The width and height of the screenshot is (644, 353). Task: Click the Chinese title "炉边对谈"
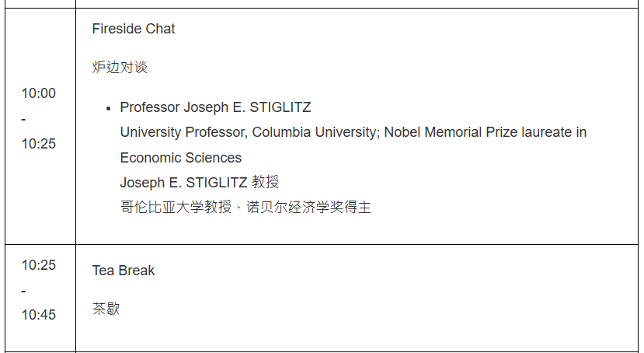click(x=120, y=68)
